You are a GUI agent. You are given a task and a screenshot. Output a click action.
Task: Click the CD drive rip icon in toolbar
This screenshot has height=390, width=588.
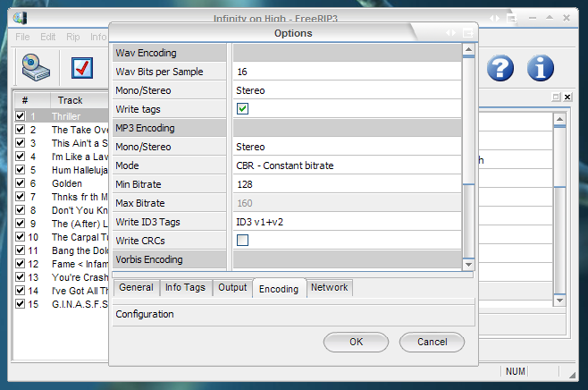[36, 68]
